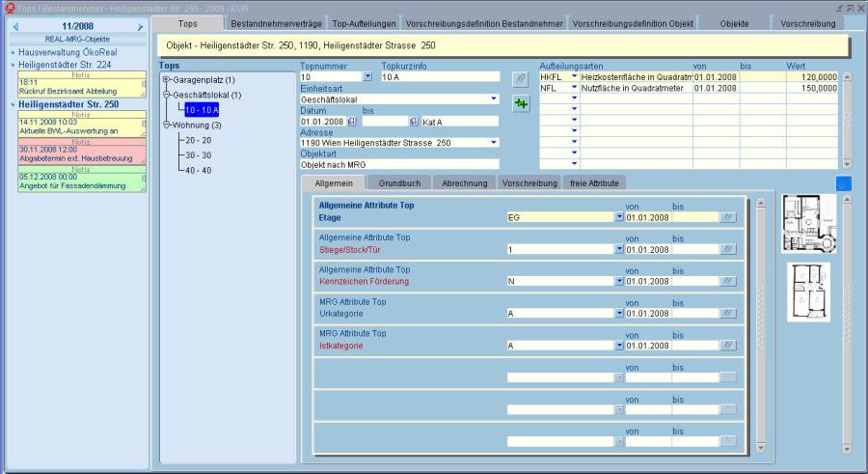Select the 10 - 10 A tree item
The width and height of the screenshot is (868, 474).
click(202, 110)
